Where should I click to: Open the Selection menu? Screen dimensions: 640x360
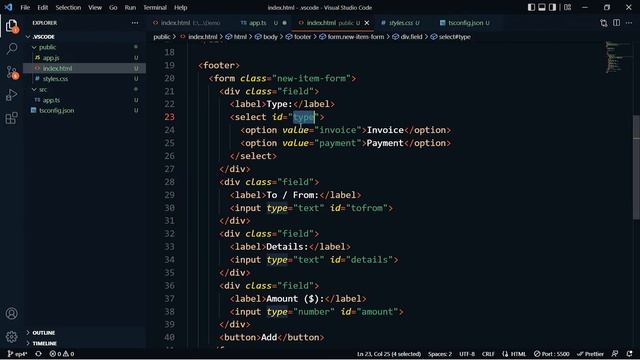pyautogui.click(x=68, y=7)
